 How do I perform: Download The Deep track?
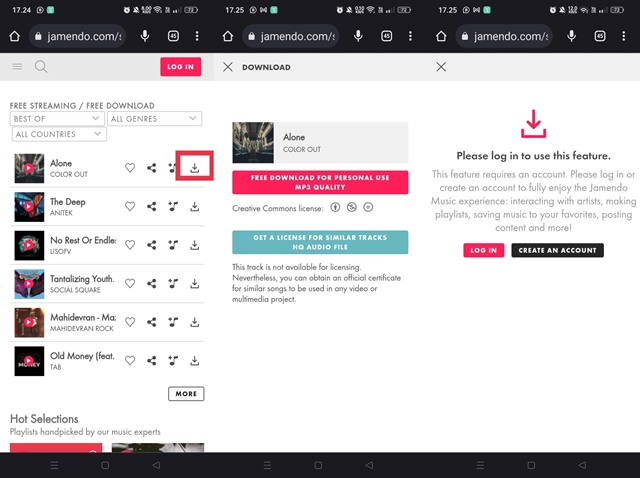coord(195,207)
